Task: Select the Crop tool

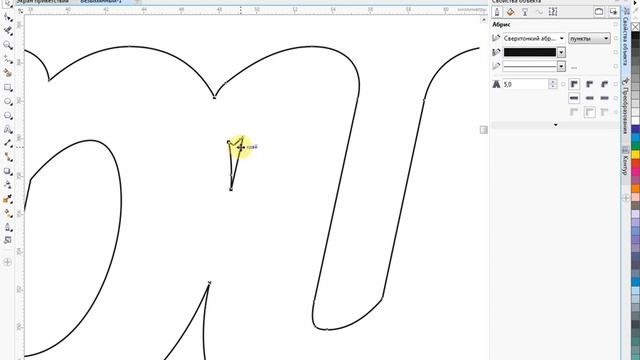Action: point(8,31)
